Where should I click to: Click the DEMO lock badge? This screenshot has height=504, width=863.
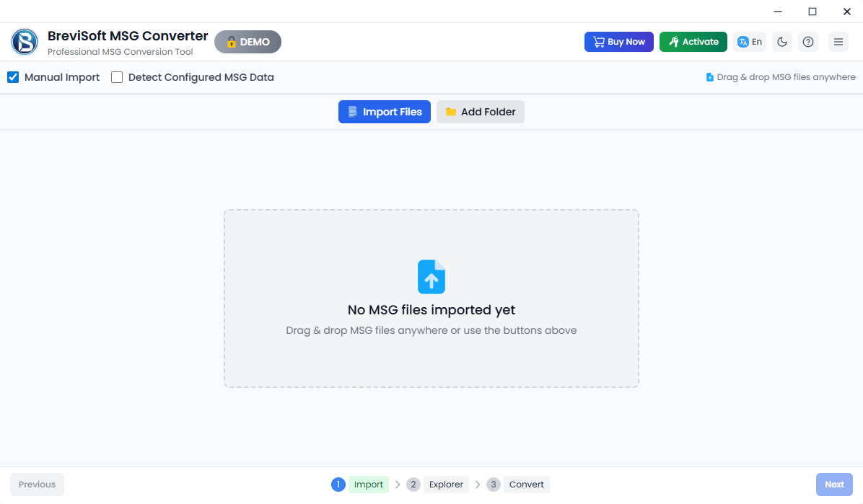[247, 42]
